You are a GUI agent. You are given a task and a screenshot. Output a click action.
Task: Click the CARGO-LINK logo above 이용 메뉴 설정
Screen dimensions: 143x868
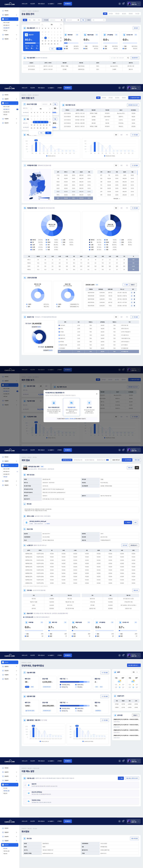coord(9,761)
